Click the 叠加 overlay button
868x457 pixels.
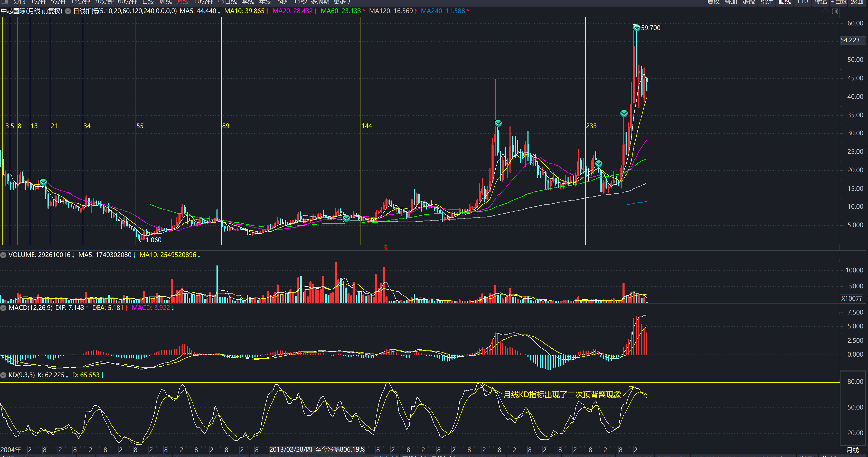[731, 2]
